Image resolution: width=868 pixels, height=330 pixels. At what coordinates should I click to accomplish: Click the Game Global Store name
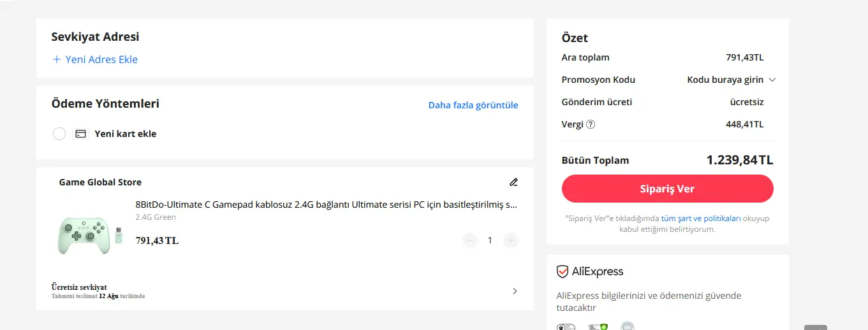pos(100,182)
